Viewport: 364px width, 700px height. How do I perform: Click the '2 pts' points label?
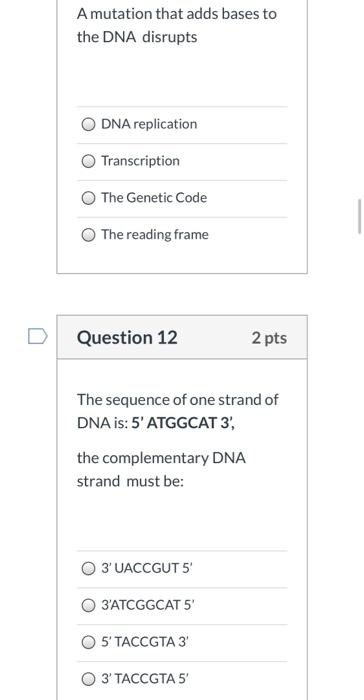click(x=269, y=338)
